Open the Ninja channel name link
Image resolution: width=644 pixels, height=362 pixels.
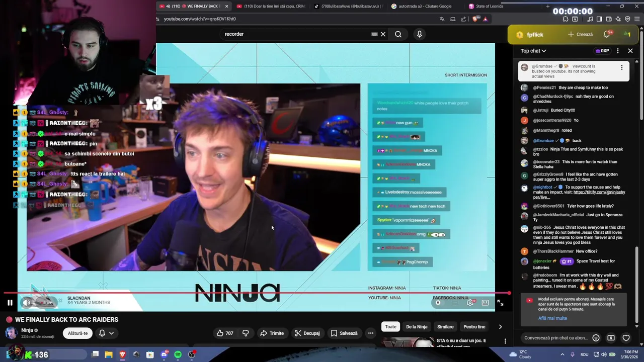[27, 330]
